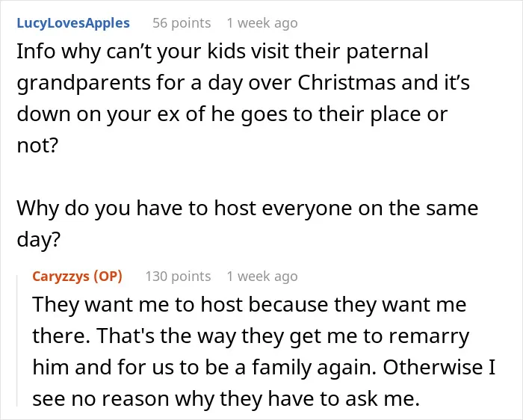The height and width of the screenshot is (420, 523).
Task: Click the 130 points score label
Action: [x=178, y=277]
